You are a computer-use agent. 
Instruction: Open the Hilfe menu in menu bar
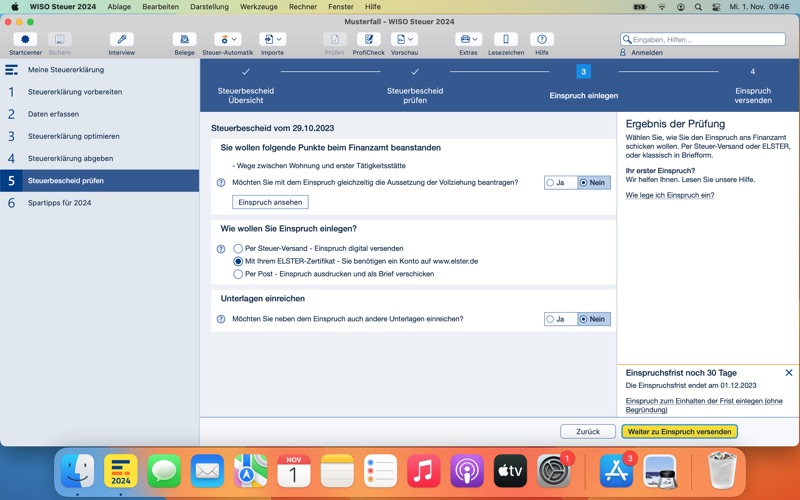tap(372, 7)
